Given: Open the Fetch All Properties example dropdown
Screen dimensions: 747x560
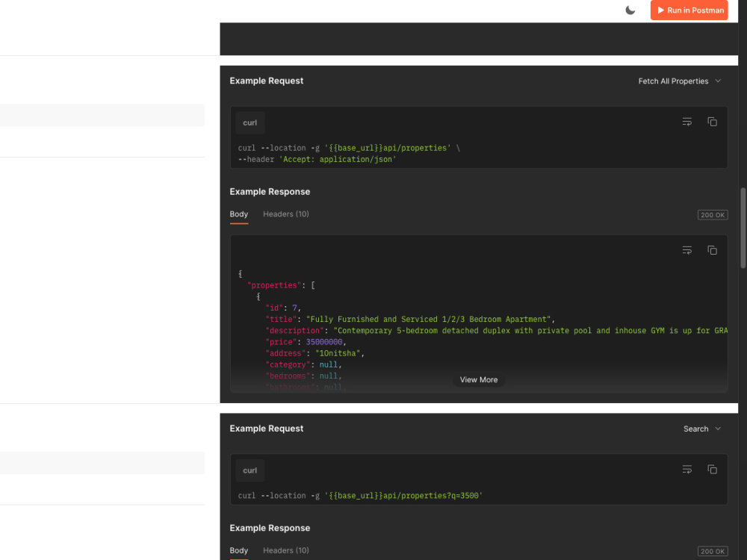Looking at the screenshot, I should pyautogui.click(x=679, y=81).
